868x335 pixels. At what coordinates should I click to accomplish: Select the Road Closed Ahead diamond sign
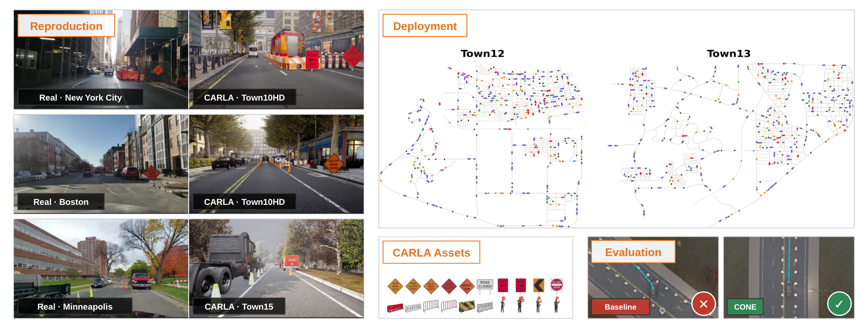413,286
